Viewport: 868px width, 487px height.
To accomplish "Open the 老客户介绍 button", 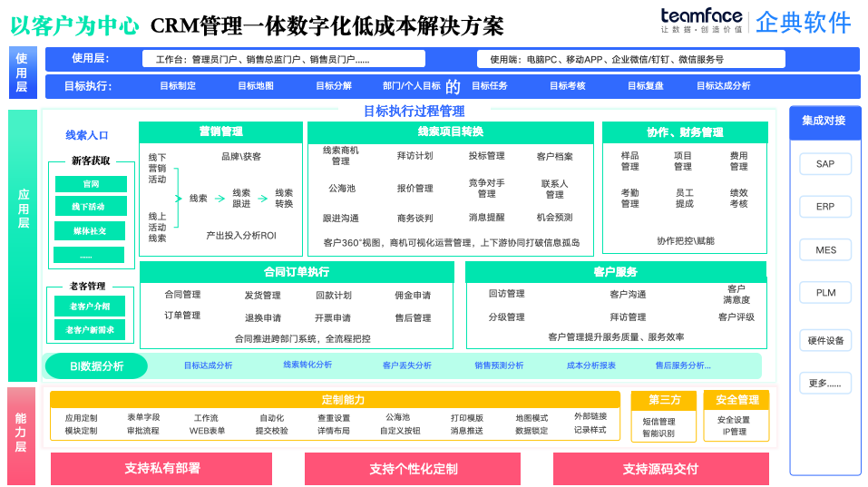I will 90,306.
